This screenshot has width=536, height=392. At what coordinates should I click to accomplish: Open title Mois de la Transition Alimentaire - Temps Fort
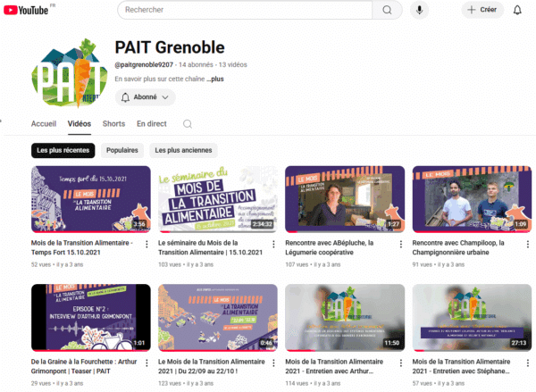tap(82, 247)
